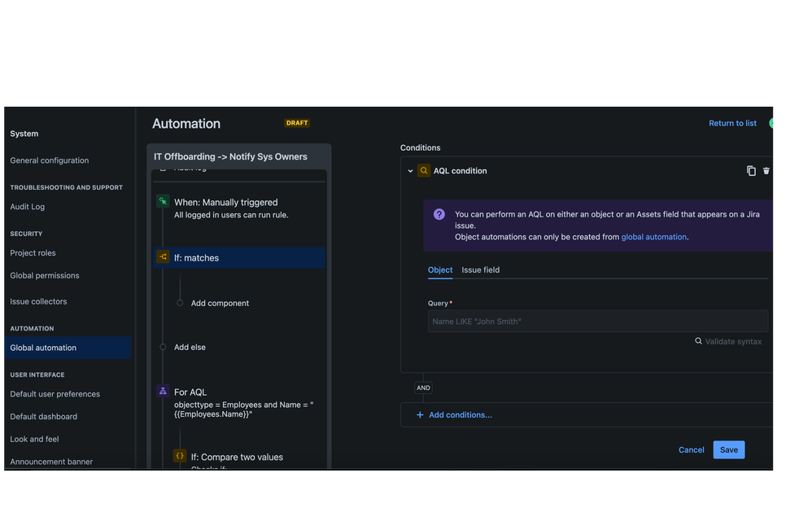This screenshot has height=508, width=812.
Task: Cancel the condition changes
Action: tap(691, 449)
